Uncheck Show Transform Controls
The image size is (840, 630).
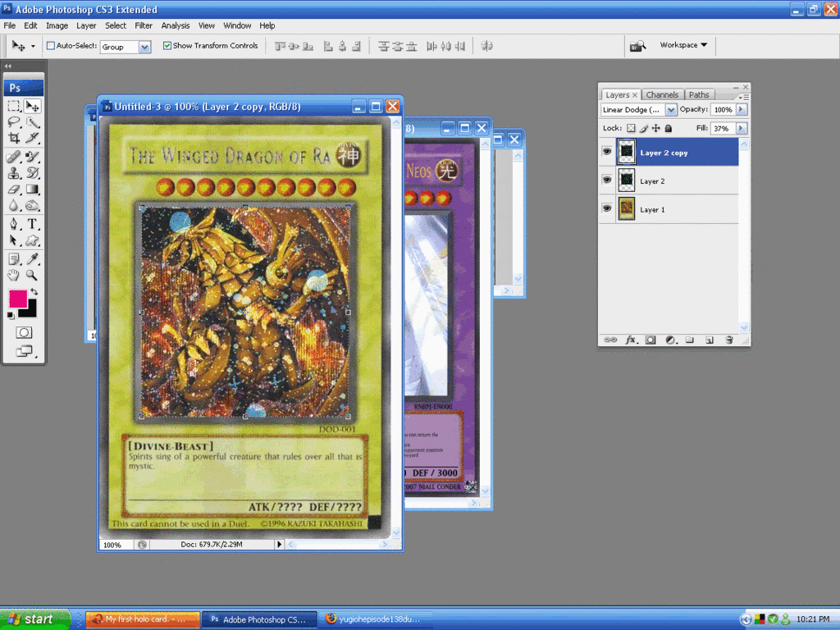pos(167,46)
